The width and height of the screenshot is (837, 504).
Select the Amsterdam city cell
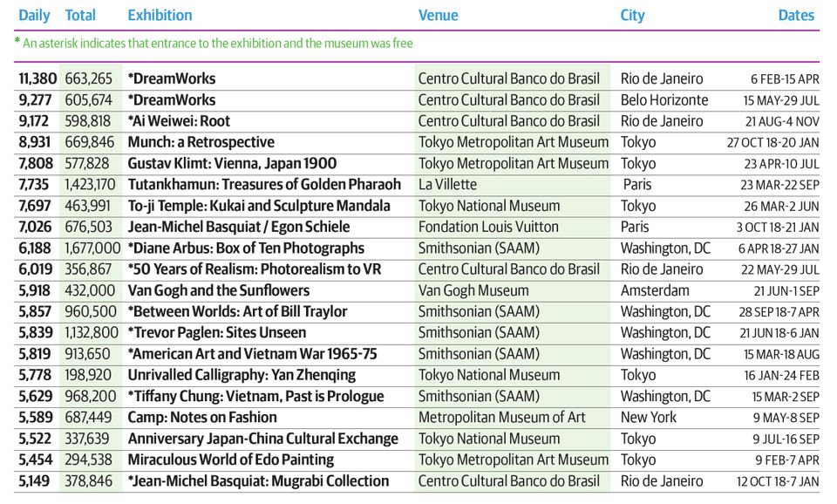point(655,290)
